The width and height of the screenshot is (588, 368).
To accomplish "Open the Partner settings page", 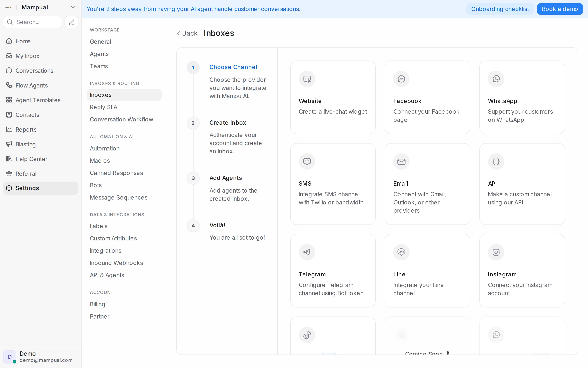I will tap(100, 317).
